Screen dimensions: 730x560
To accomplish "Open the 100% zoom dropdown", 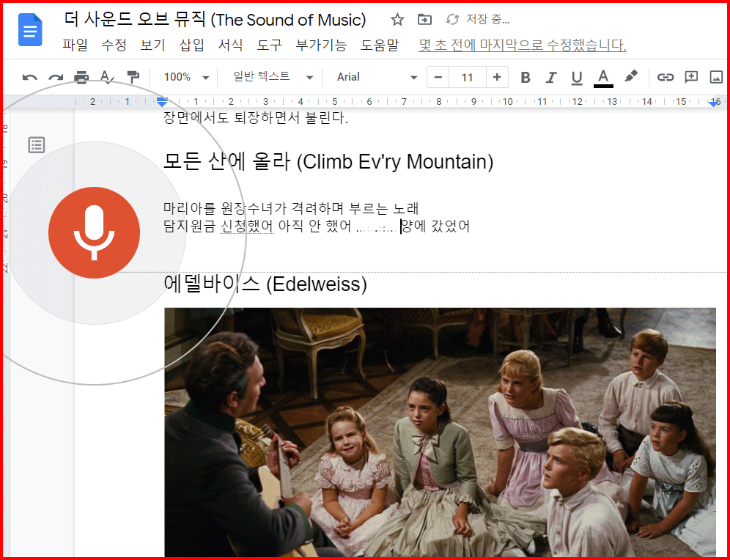I will 185,77.
